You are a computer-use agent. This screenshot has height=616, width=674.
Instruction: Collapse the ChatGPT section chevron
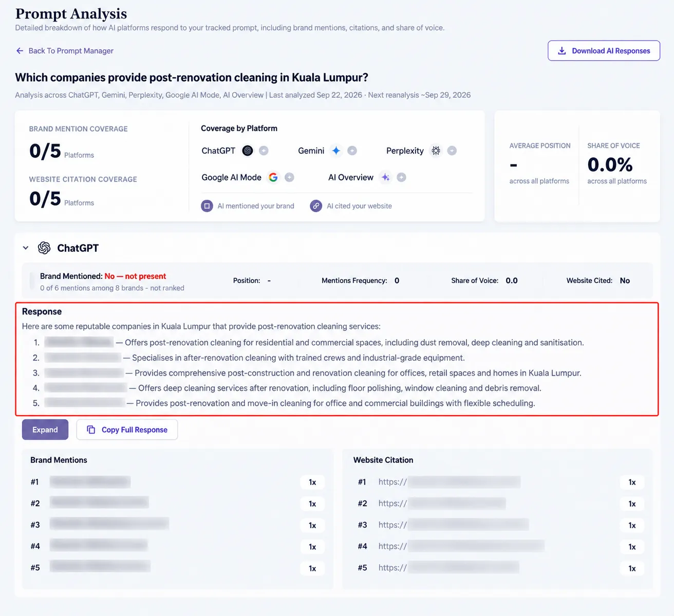(26, 248)
